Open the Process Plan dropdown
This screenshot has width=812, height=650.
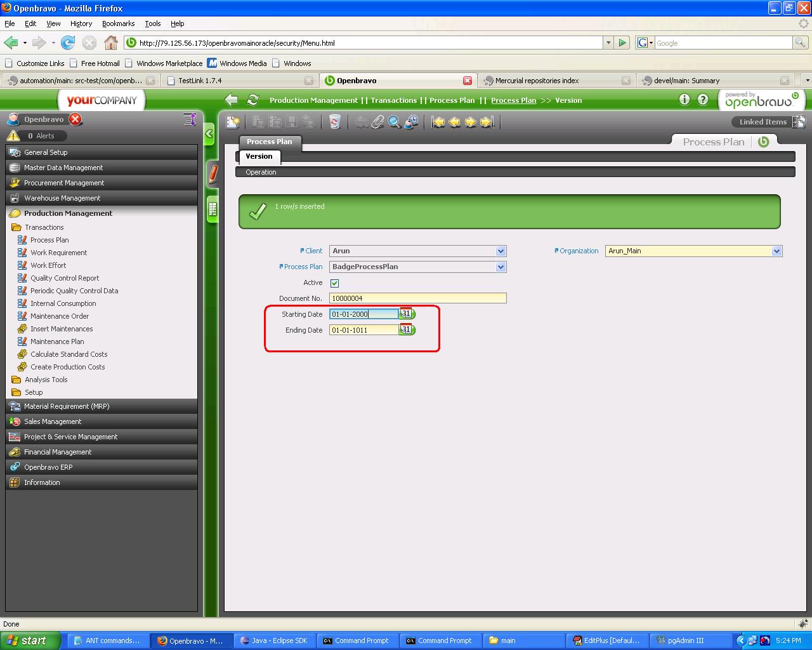tap(501, 267)
